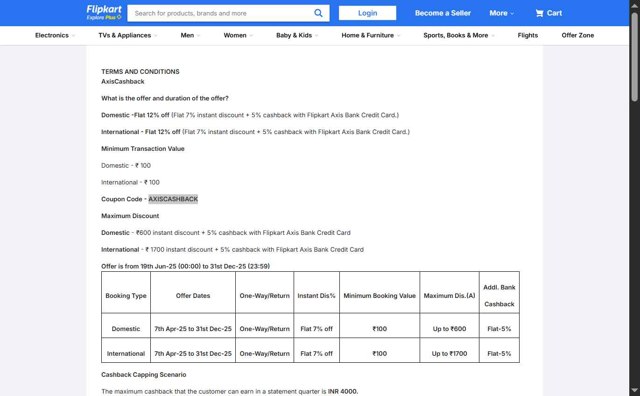Image resolution: width=640 pixels, height=396 pixels.
Task: Click the AxisCashback title text
Action: click(123, 82)
